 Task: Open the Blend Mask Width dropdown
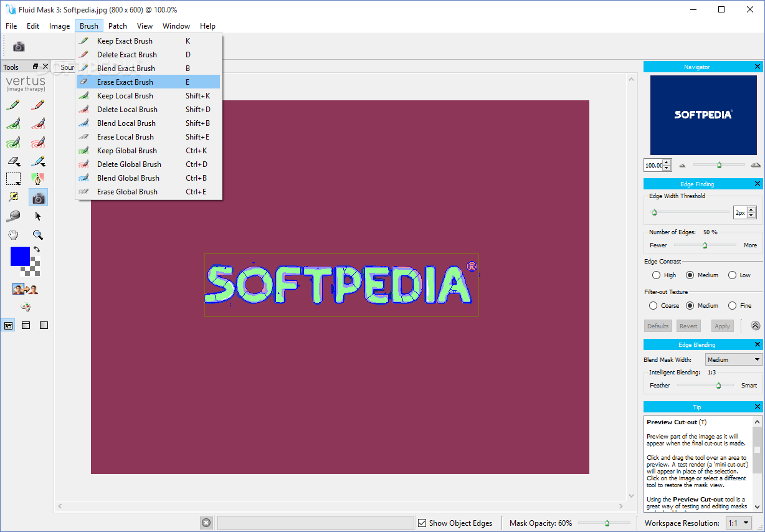click(x=734, y=359)
